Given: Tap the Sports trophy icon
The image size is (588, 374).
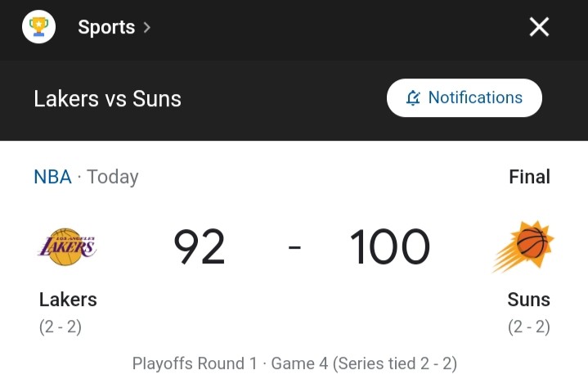Looking at the screenshot, I should (38, 27).
